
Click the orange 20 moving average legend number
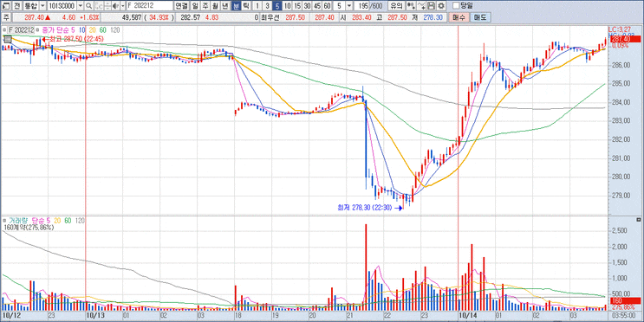point(92,30)
